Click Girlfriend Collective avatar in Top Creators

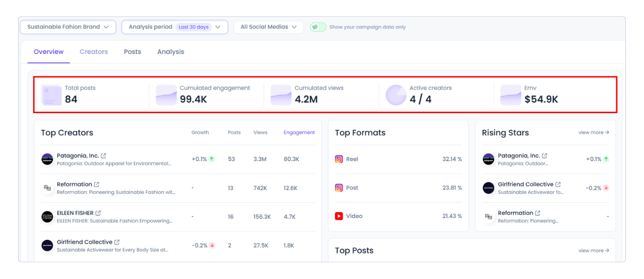click(x=47, y=245)
